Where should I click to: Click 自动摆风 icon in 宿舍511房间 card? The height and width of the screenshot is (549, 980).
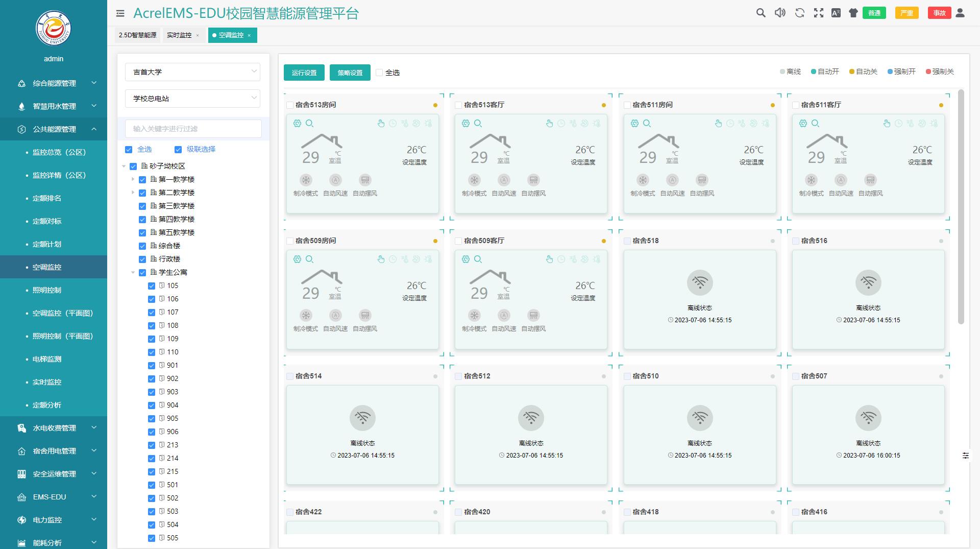(x=702, y=180)
